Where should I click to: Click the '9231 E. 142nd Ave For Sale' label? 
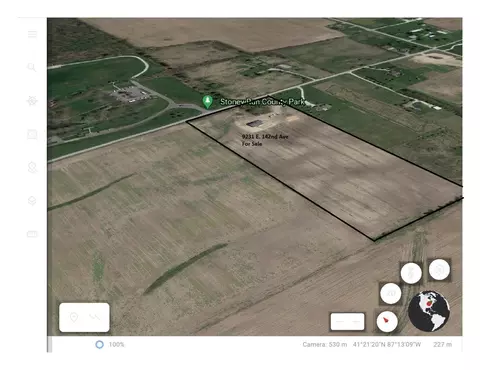[265, 140]
